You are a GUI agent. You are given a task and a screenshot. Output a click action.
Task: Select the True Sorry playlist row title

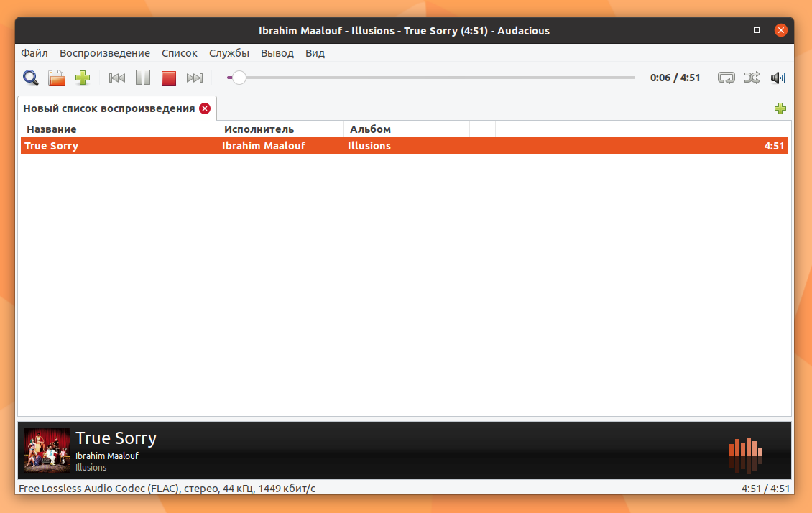(51, 145)
